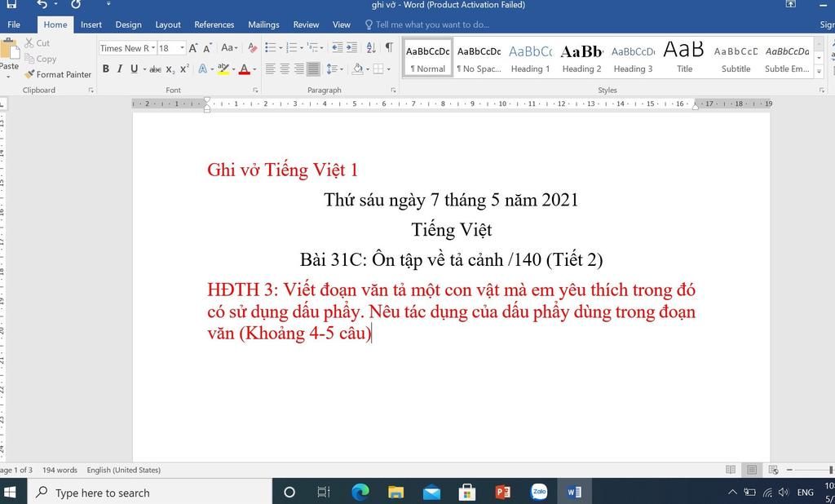Apply the Numbering list icon
Image resolution: width=835 pixels, height=504 pixels.
point(291,47)
